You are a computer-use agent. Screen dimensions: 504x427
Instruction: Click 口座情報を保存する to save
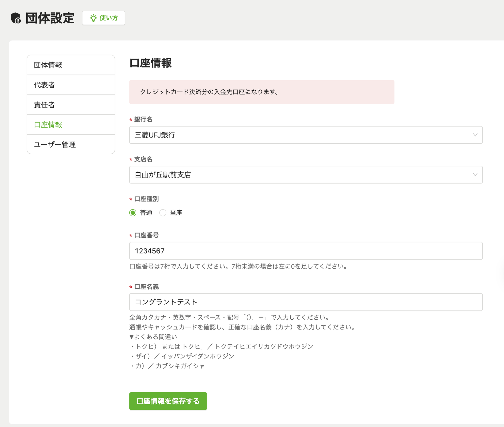pyautogui.click(x=168, y=401)
